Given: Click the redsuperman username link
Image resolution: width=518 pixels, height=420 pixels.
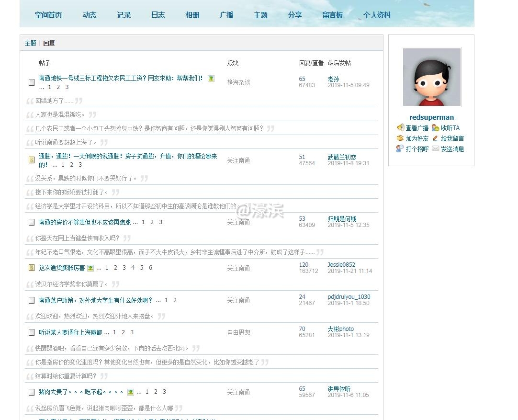Looking at the screenshot, I should pyautogui.click(x=431, y=117).
